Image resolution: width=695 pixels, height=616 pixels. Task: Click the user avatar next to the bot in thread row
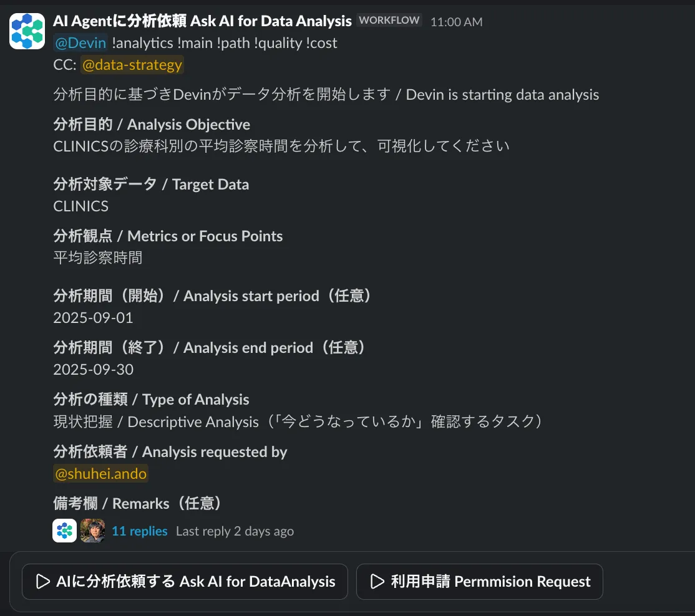92,531
